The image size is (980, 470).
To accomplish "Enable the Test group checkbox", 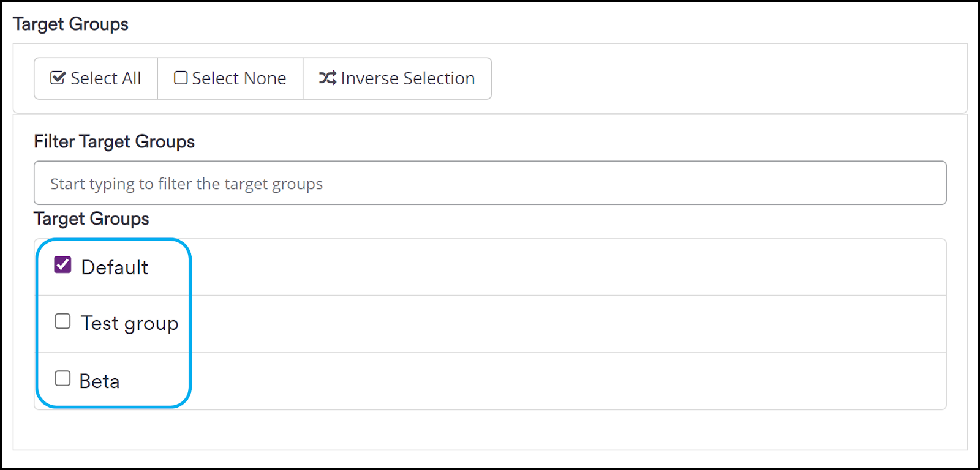I will pos(62,321).
